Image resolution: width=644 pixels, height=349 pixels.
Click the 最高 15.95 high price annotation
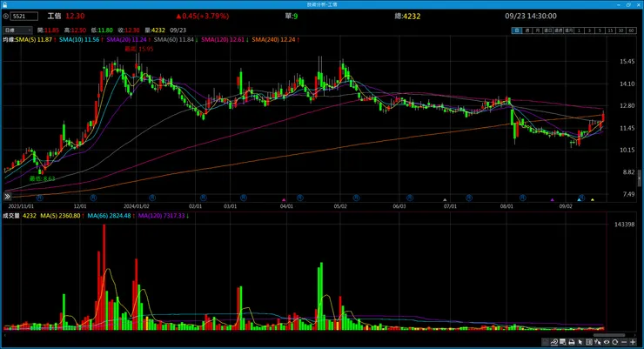(139, 49)
